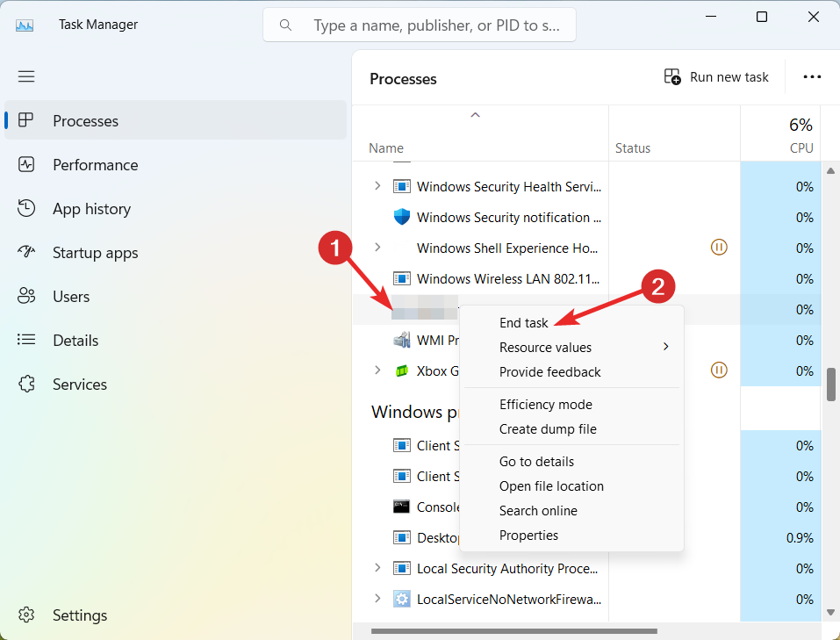The width and height of the screenshot is (840, 640).
Task: Select the Startup apps gauge icon
Action: pyautogui.click(x=26, y=251)
